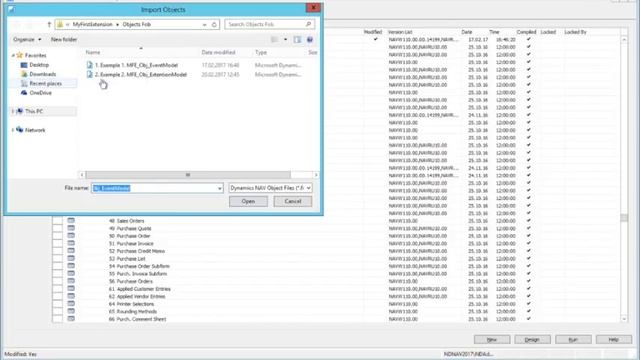Show the preview pane

tap(297, 40)
